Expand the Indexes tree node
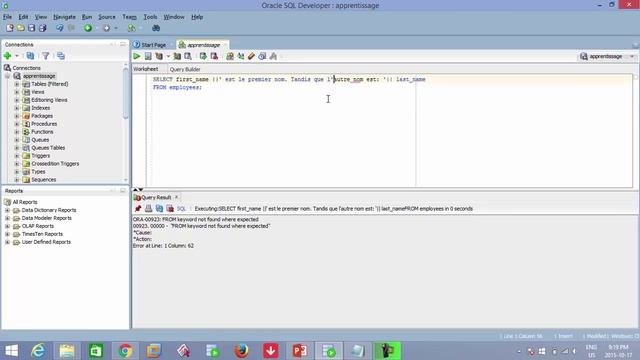640x360 pixels. pyautogui.click(x=17, y=108)
